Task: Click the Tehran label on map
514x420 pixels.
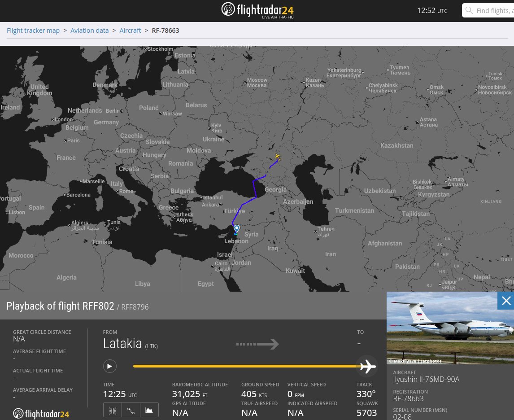Action: 325,231
